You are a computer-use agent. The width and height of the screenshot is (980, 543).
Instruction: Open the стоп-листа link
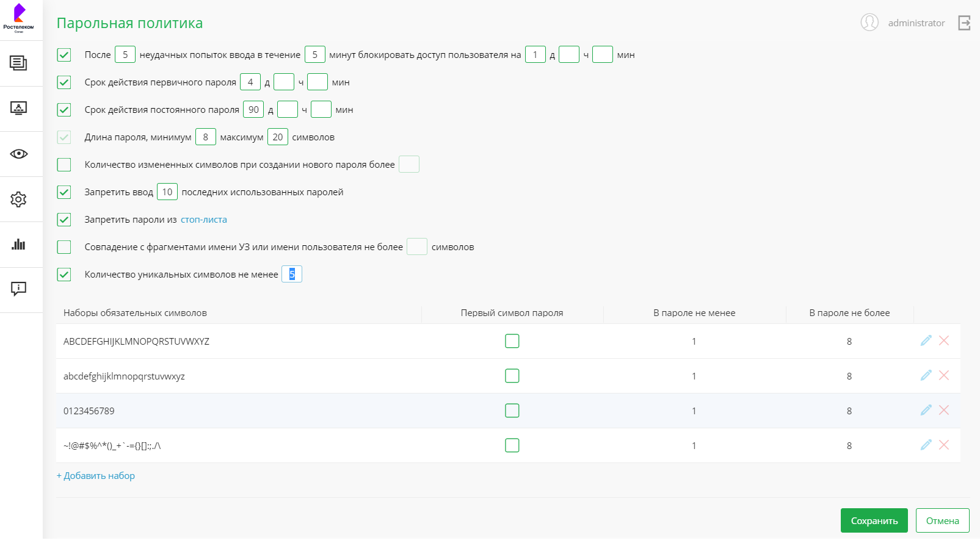(x=204, y=220)
